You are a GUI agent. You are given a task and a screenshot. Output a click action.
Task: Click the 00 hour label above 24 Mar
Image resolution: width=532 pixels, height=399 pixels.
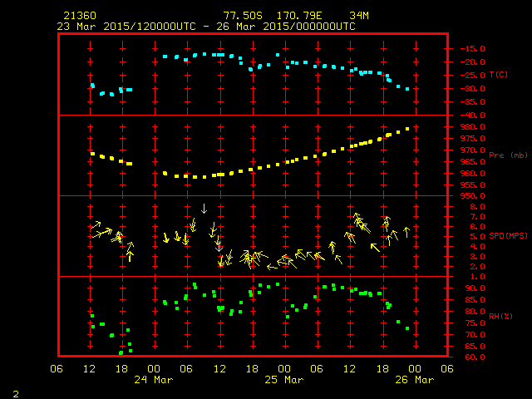point(154,368)
